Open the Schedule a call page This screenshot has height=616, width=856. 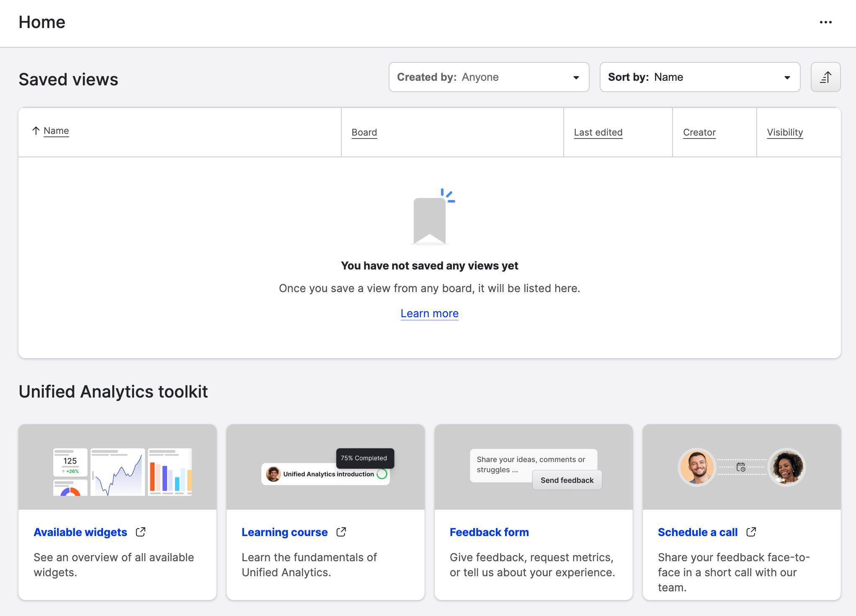(697, 532)
